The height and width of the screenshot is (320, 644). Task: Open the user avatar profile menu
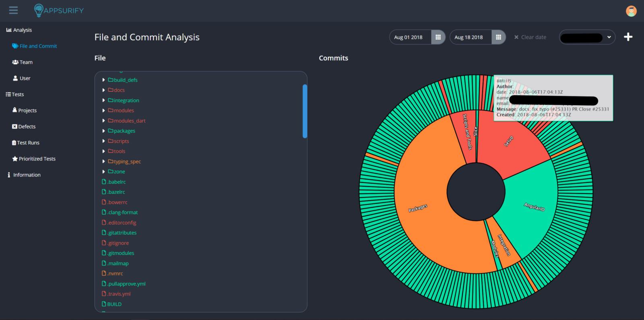pyautogui.click(x=631, y=11)
